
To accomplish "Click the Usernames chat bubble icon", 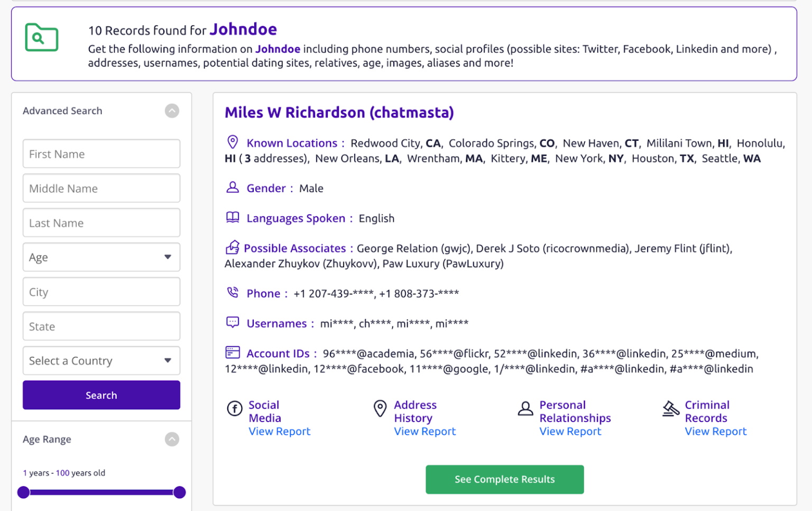I will pos(233,323).
